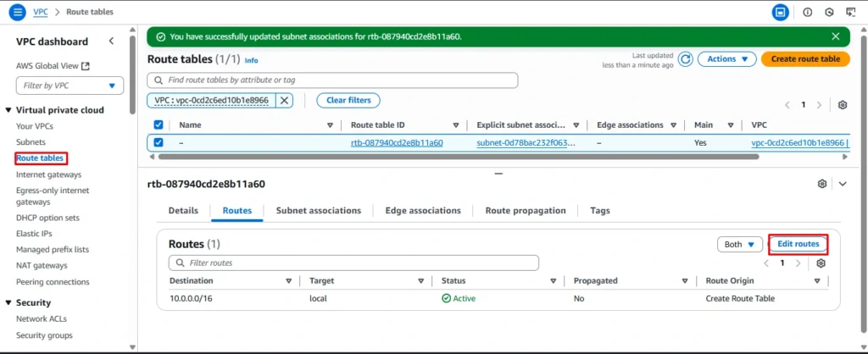The width and height of the screenshot is (868, 354).
Task: Open details pane settings gear icon
Action: [821, 184]
